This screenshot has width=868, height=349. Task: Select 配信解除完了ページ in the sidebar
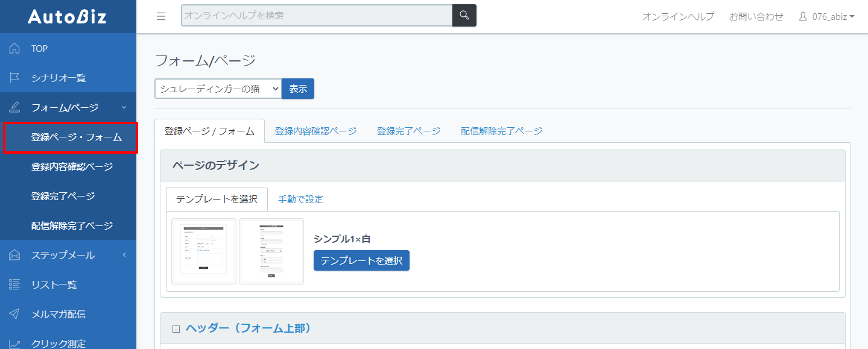click(x=72, y=225)
